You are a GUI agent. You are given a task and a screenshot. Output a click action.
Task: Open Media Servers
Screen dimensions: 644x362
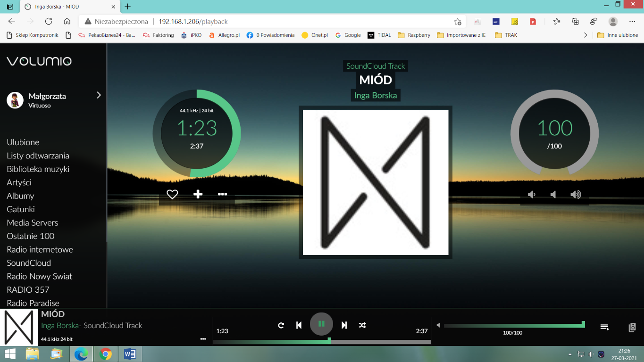point(33,222)
